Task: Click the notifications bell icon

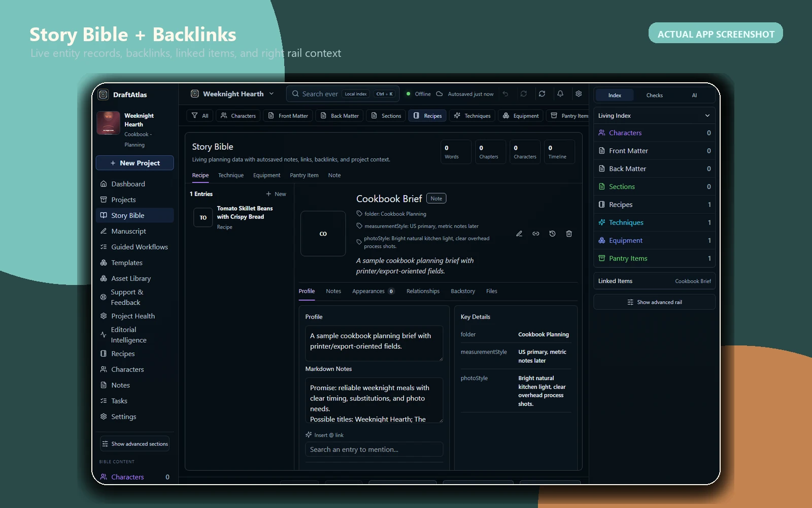Action: [x=560, y=94]
